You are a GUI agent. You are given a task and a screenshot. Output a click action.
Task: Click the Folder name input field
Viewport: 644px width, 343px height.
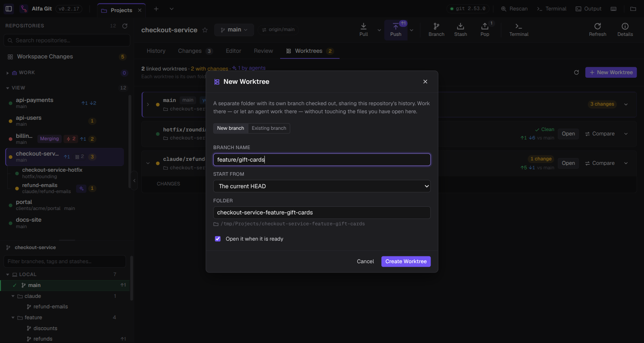tap(322, 213)
